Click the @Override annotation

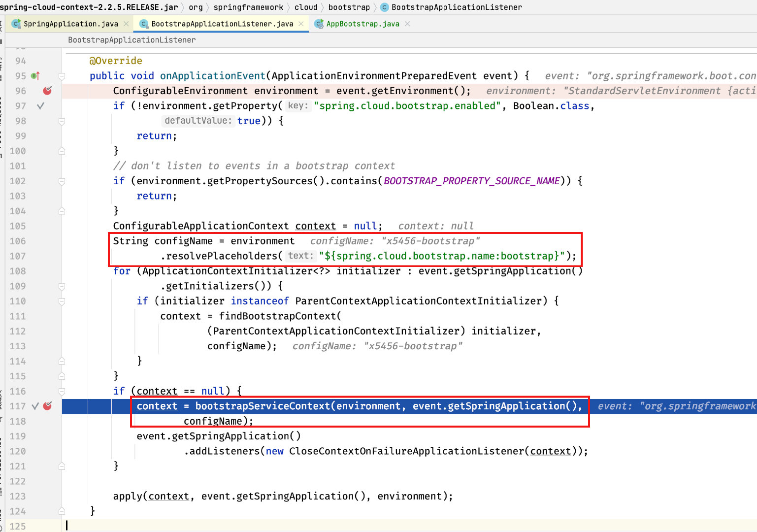click(116, 61)
